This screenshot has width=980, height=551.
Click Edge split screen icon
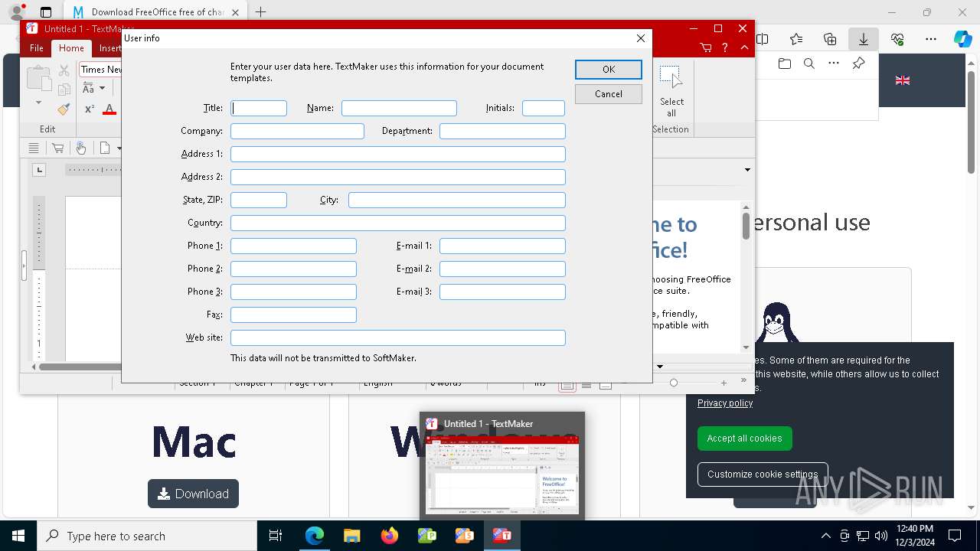763,39
